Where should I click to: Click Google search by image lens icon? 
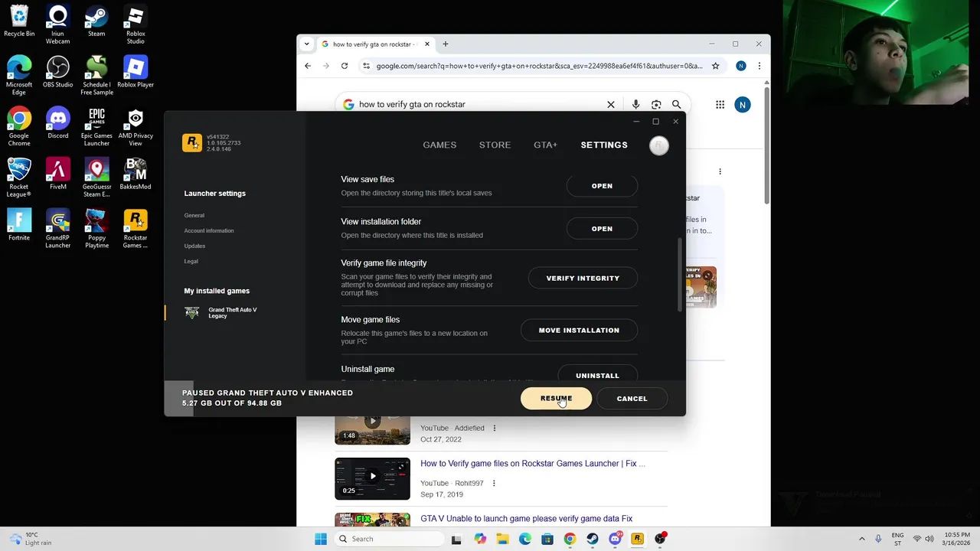(x=656, y=104)
